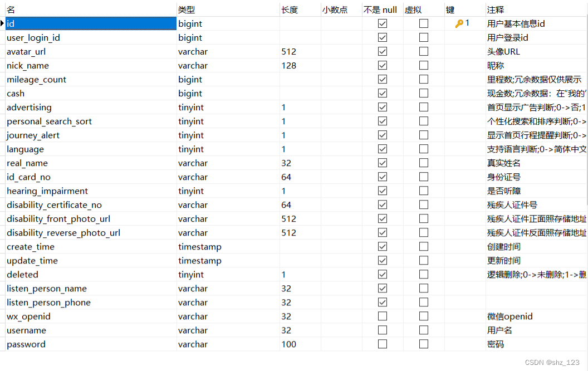
Task: Click the comment 身份证号
Action: 503,177
